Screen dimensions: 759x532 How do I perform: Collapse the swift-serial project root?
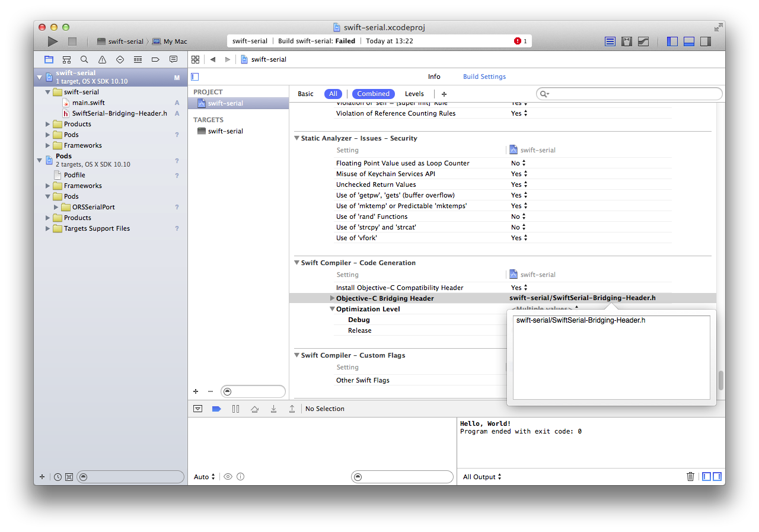(x=39, y=77)
